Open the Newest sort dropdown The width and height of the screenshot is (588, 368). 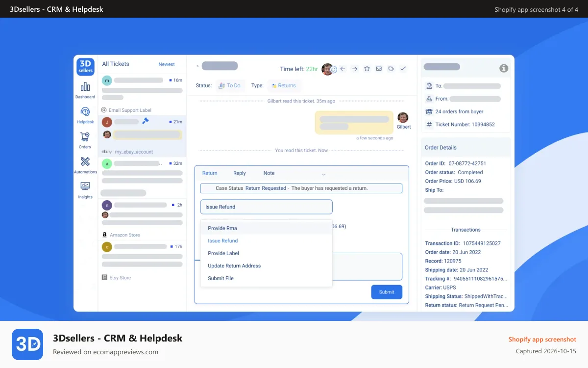167,64
